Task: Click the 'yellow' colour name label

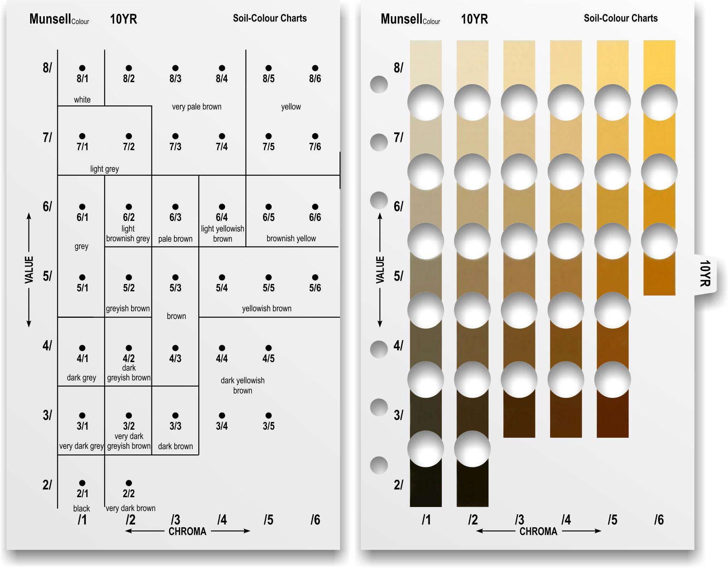Action: (291, 107)
